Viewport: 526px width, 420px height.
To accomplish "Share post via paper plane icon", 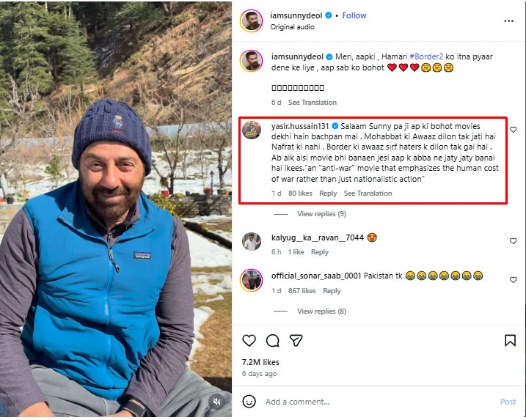I will 296,341.
